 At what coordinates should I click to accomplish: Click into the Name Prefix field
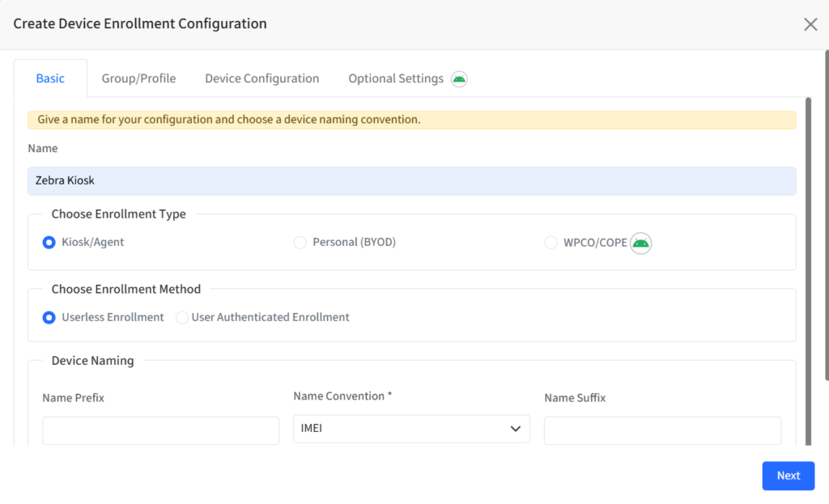pos(160,430)
